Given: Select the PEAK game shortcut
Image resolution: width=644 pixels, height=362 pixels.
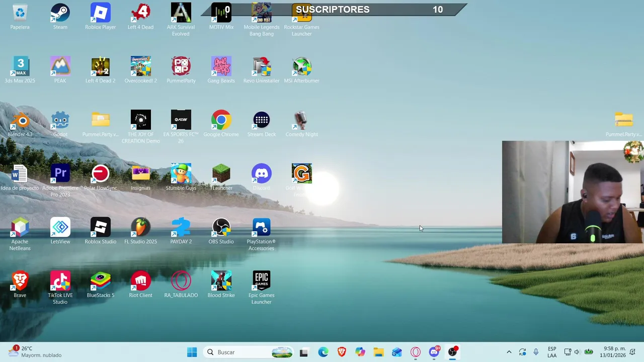Looking at the screenshot, I should pyautogui.click(x=60, y=70).
